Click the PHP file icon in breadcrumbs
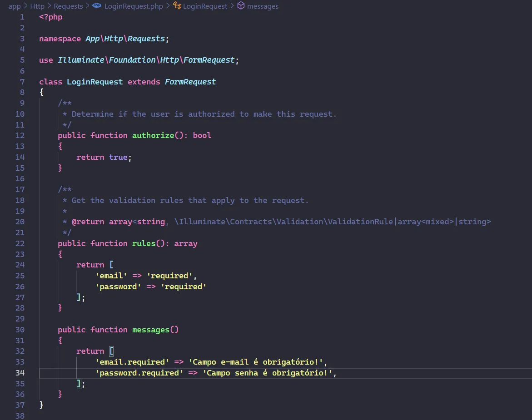The height and width of the screenshot is (420, 532). click(x=97, y=6)
